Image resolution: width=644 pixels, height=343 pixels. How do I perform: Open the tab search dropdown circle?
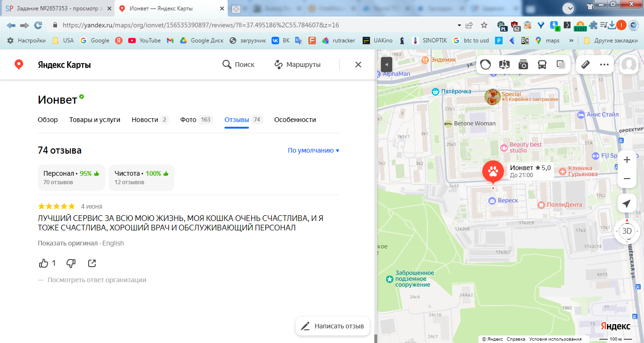tap(569, 8)
